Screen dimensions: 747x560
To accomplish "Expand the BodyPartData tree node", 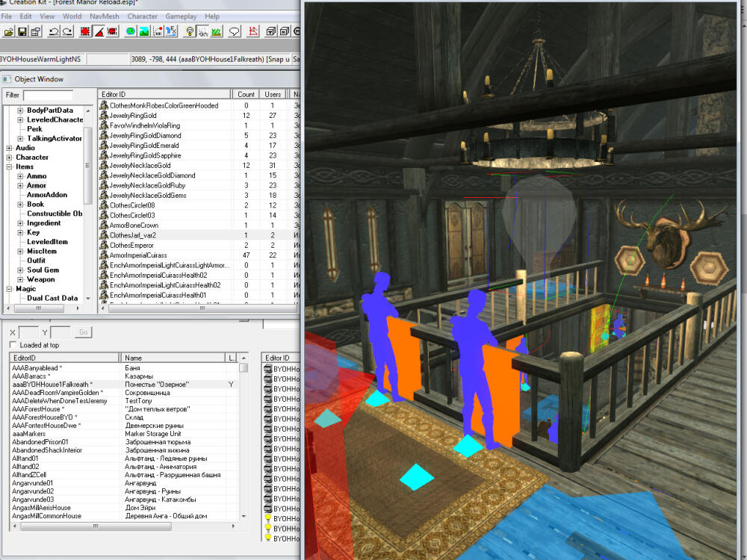I will (x=20, y=111).
